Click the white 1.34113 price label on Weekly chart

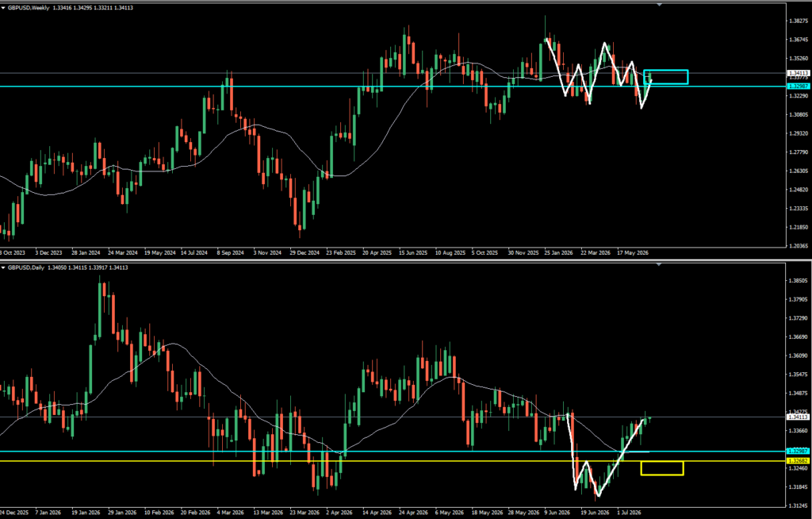click(x=798, y=73)
